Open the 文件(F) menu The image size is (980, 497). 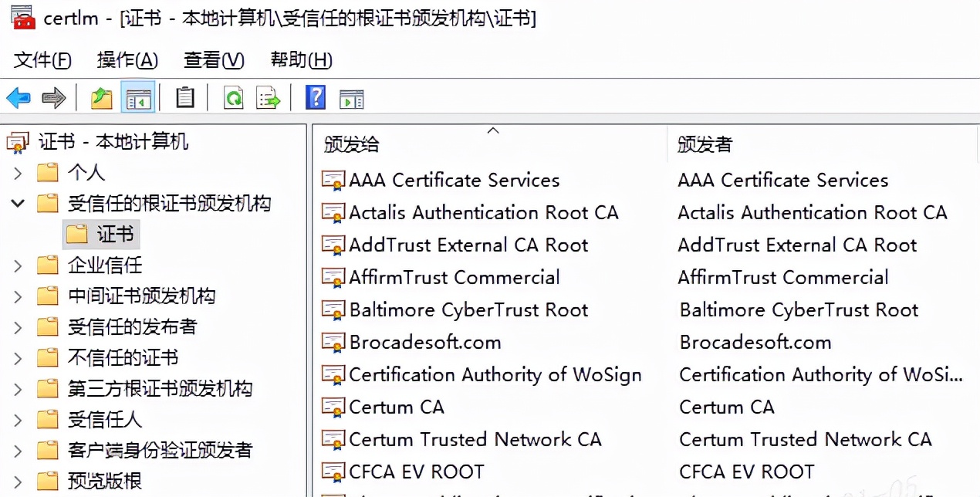click(x=42, y=60)
